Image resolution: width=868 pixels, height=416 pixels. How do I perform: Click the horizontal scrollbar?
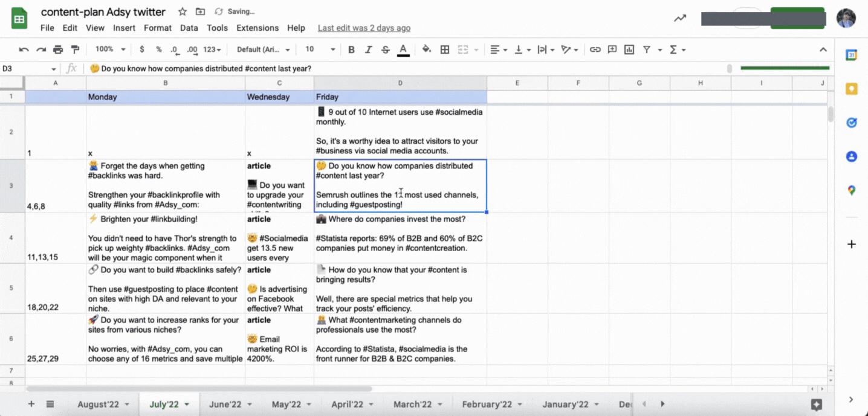pyautogui.click(x=199, y=389)
